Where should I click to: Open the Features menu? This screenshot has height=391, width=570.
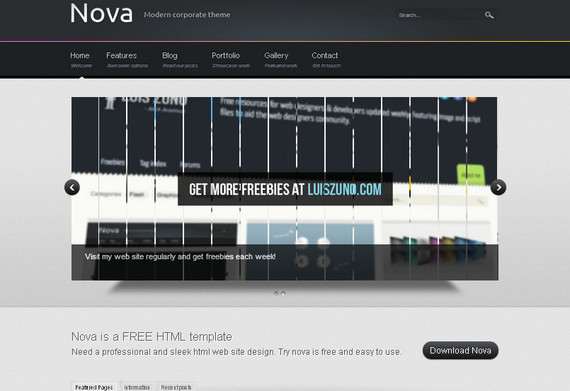tap(127, 60)
